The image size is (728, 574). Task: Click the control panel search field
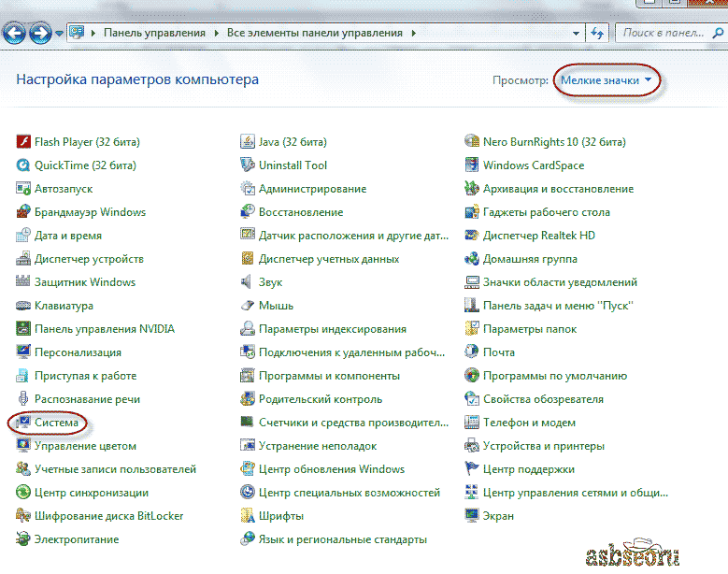(662, 33)
